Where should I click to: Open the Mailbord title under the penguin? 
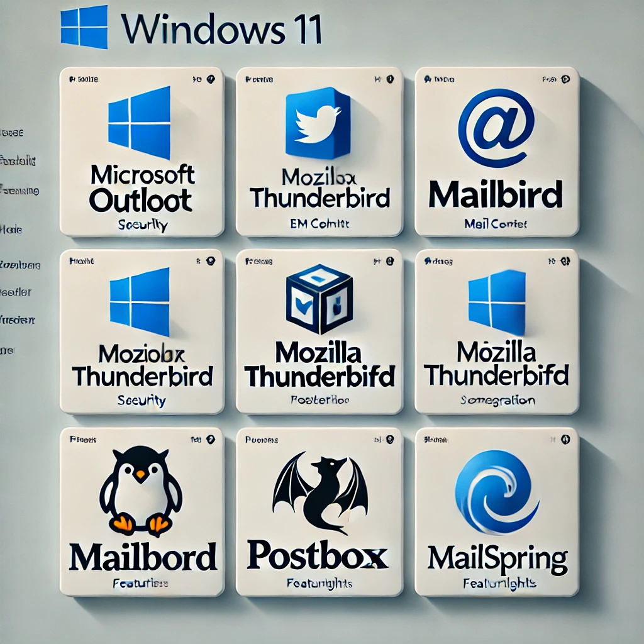142,557
